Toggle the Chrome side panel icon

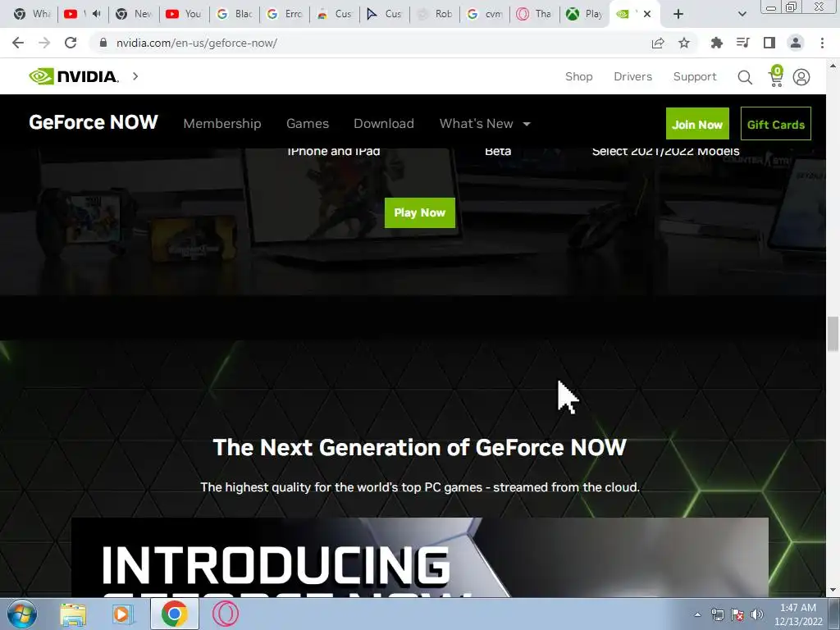769,43
